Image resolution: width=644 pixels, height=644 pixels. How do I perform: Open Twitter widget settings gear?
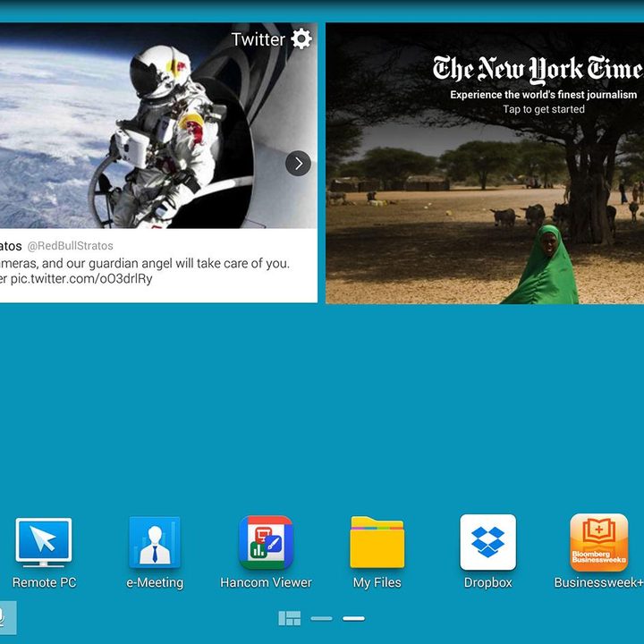(x=301, y=39)
